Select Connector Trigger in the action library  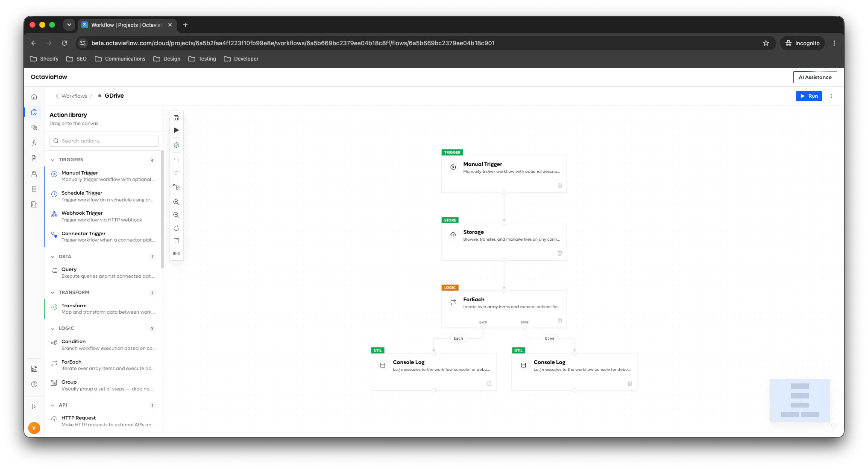coord(104,237)
